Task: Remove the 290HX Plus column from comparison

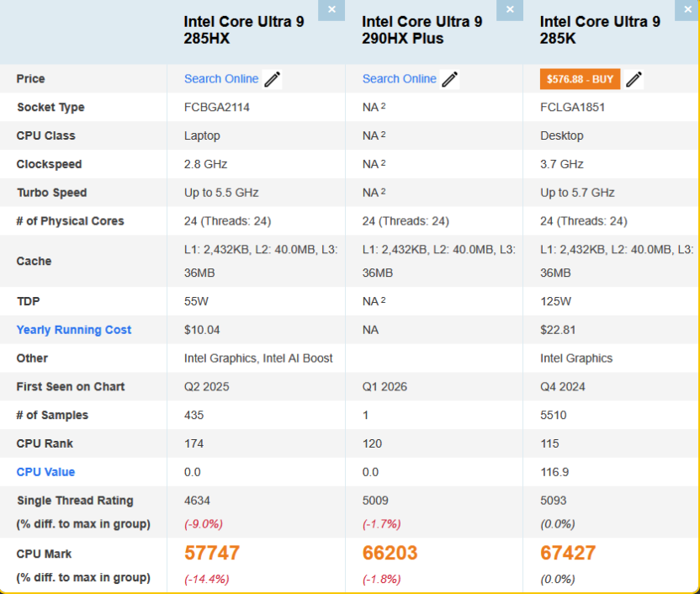Action: point(509,10)
